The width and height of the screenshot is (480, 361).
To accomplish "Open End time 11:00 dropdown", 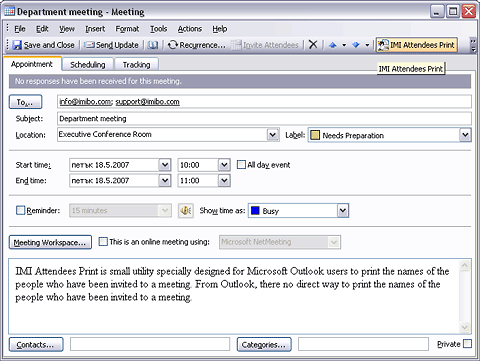I will [x=224, y=180].
